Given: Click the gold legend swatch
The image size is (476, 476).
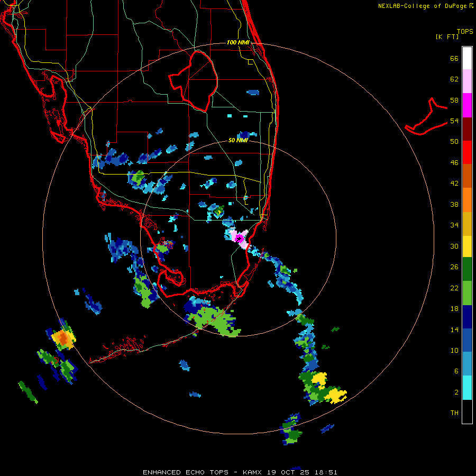Looking at the screenshot, I should (x=467, y=224).
